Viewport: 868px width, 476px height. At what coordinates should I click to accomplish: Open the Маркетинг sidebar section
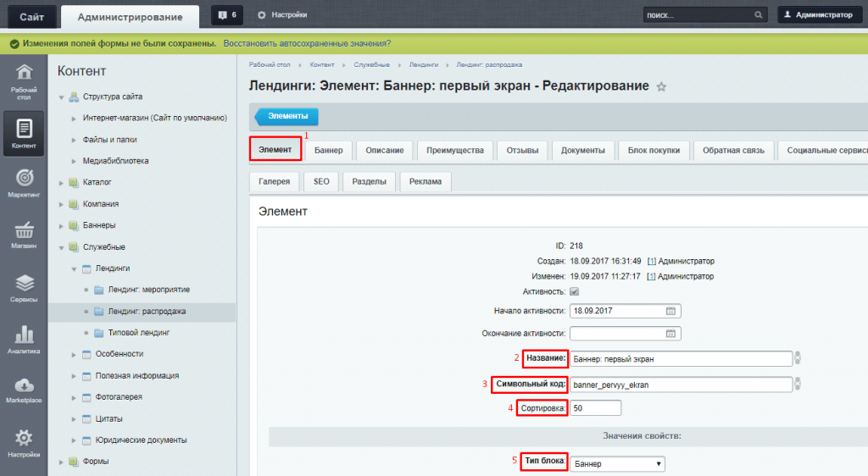point(24,183)
